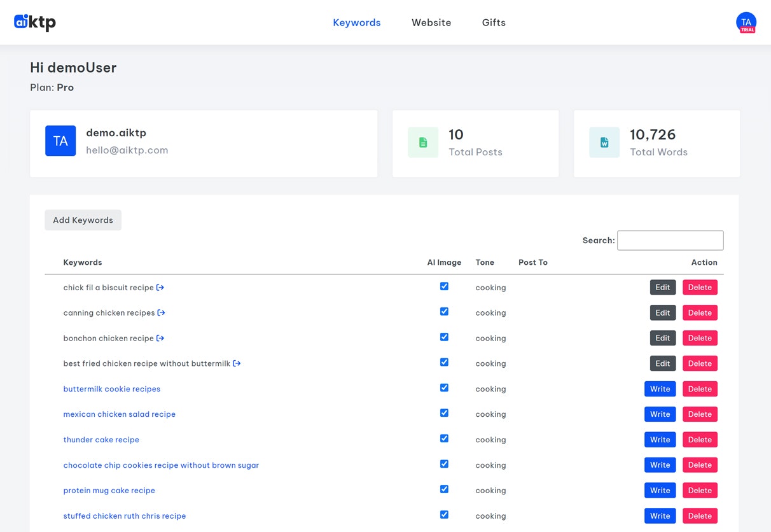This screenshot has width=771, height=532.
Task: Open link icon next to bonchon chicken recipe
Action: [160, 339]
